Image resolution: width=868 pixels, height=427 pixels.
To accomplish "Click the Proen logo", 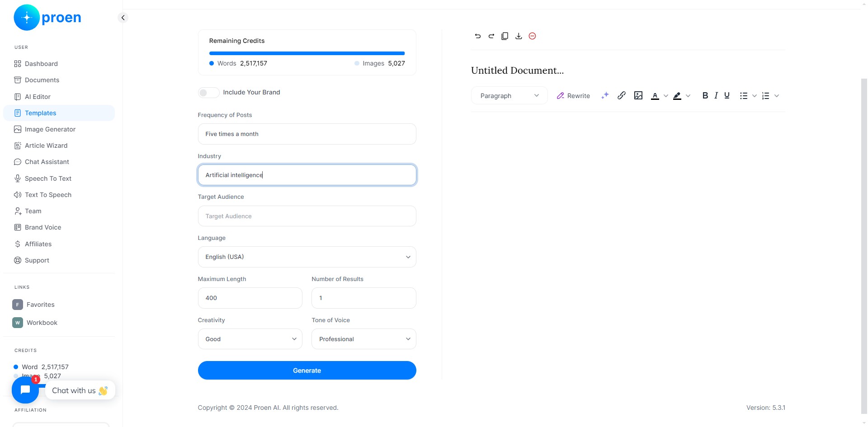I will pyautogui.click(x=47, y=18).
